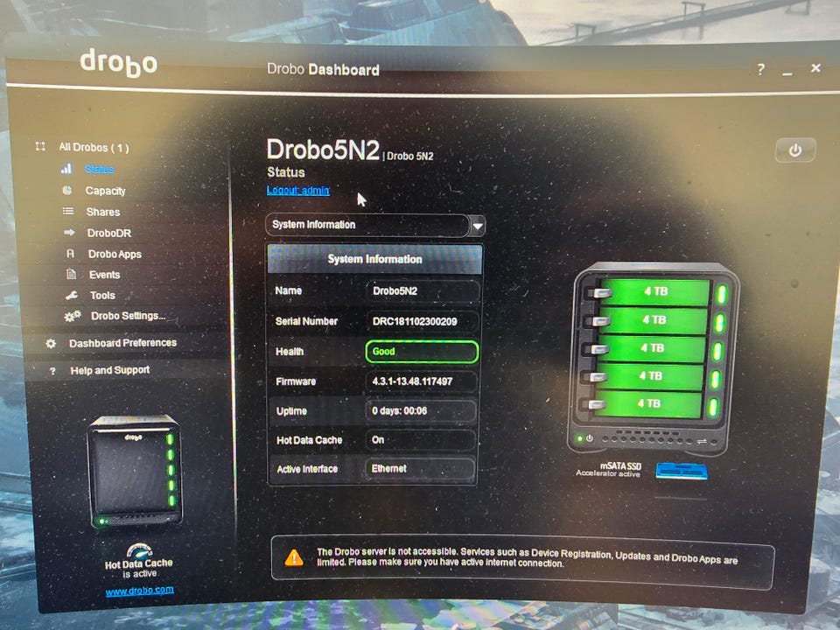Click Hot Data Cache value On
This screenshot has height=630, width=840.
point(421,440)
